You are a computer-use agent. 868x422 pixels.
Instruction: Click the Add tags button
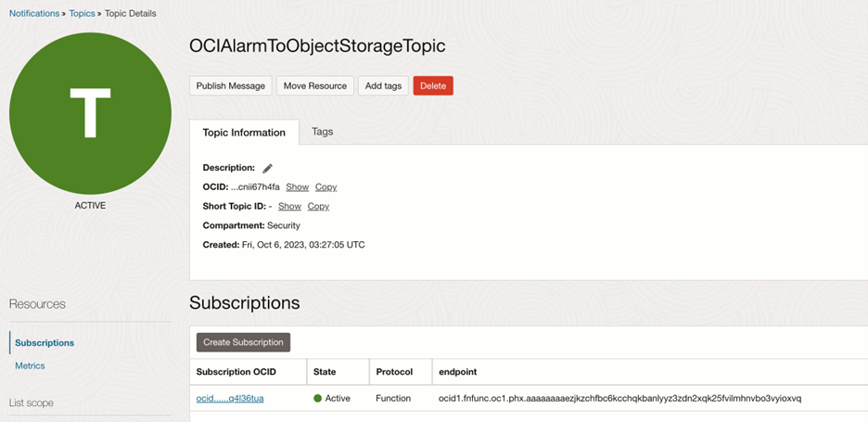pos(383,86)
